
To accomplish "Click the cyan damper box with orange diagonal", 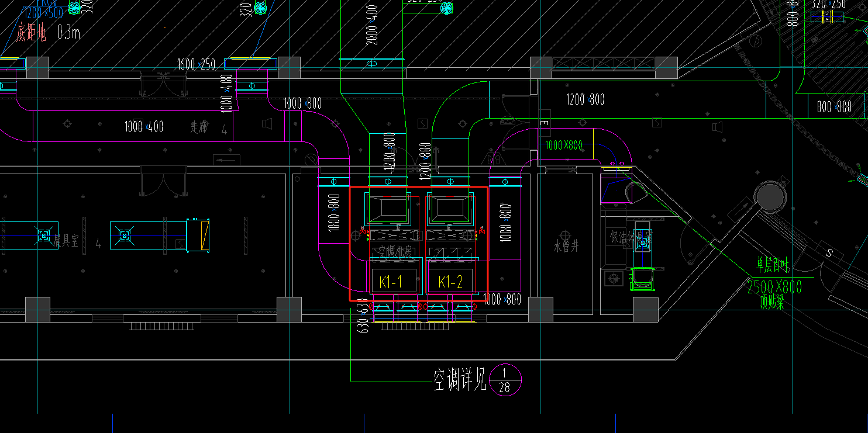I will point(198,235).
